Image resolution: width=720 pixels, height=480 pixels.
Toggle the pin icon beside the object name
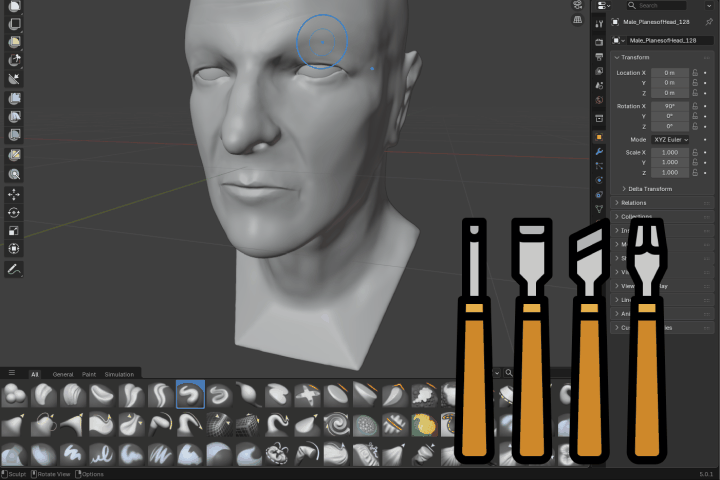tap(709, 22)
